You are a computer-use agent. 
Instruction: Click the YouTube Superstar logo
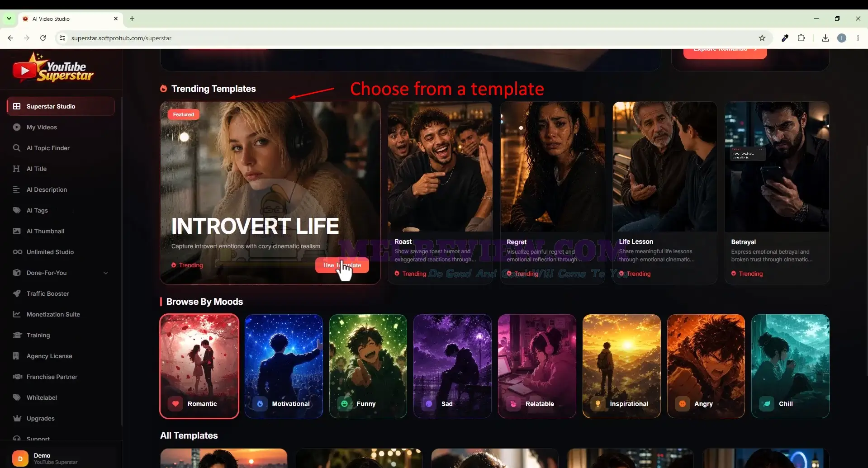tap(53, 68)
